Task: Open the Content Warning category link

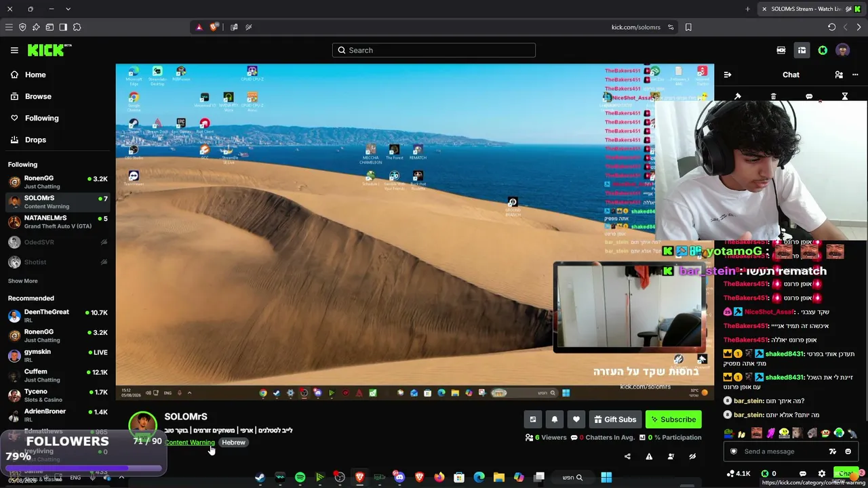Action: pos(190,443)
